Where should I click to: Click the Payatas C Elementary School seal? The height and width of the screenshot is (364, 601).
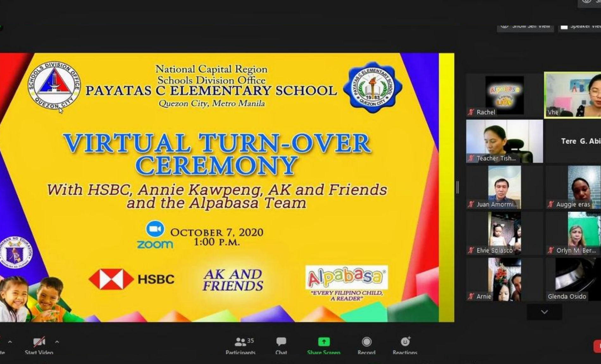373,88
